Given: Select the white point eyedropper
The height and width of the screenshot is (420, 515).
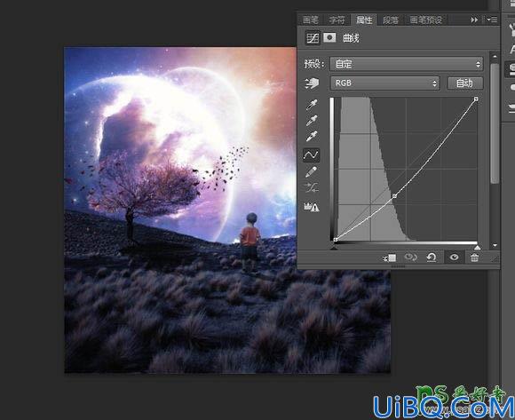Looking at the screenshot, I should click(x=312, y=136).
